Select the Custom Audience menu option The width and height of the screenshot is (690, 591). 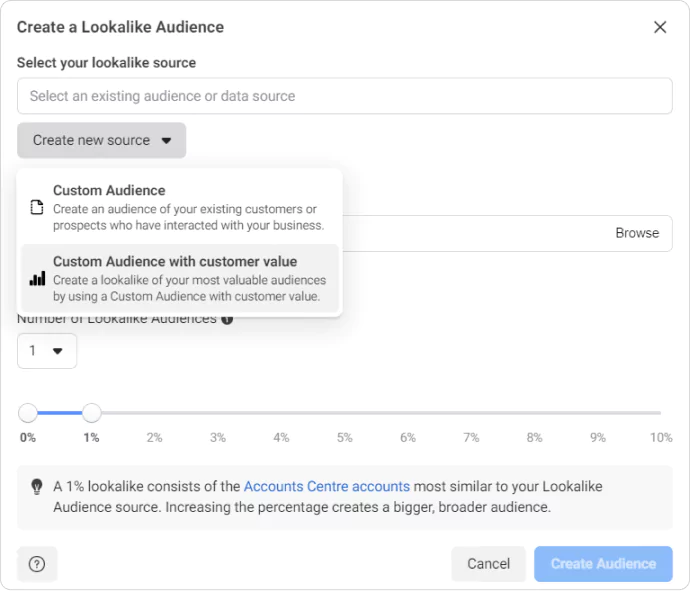[x=180, y=208]
